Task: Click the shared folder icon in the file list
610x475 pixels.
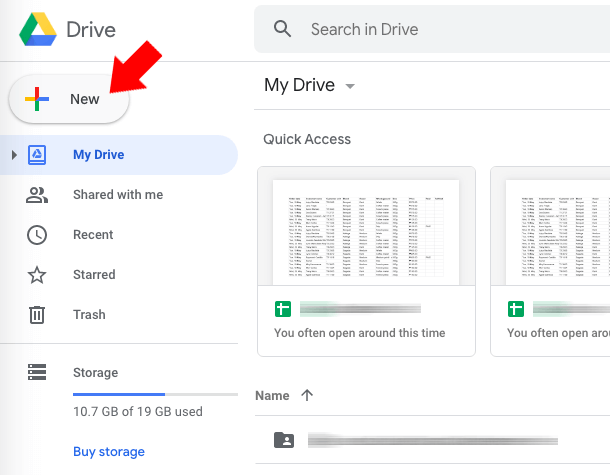Action: click(284, 440)
